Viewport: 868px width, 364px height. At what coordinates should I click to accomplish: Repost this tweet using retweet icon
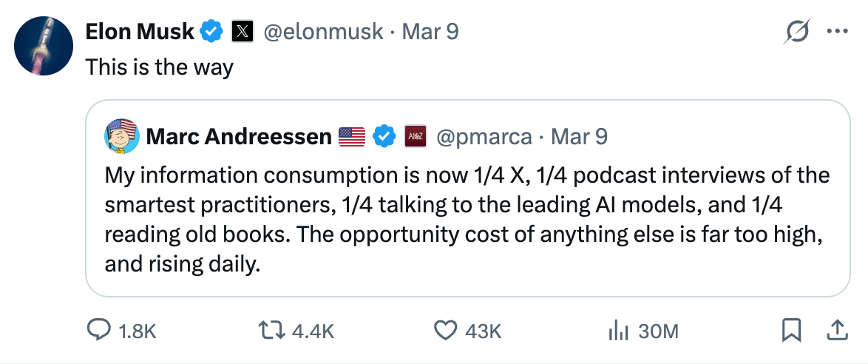click(272, 330)
